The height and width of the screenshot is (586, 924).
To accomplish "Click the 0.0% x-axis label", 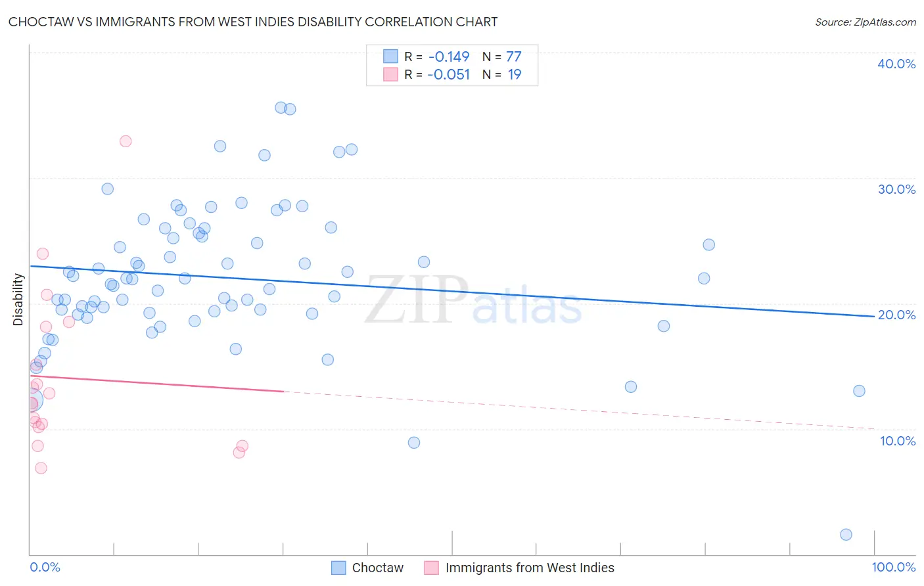I will [45, 567].
